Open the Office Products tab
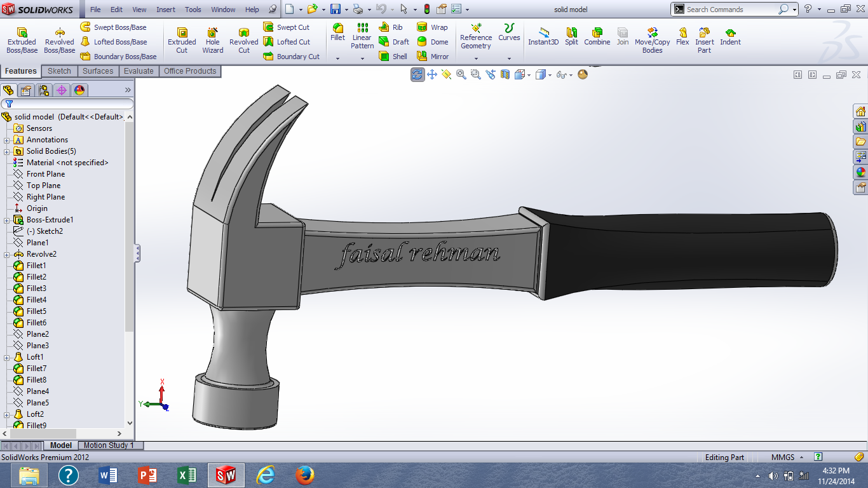 [190, 71]
